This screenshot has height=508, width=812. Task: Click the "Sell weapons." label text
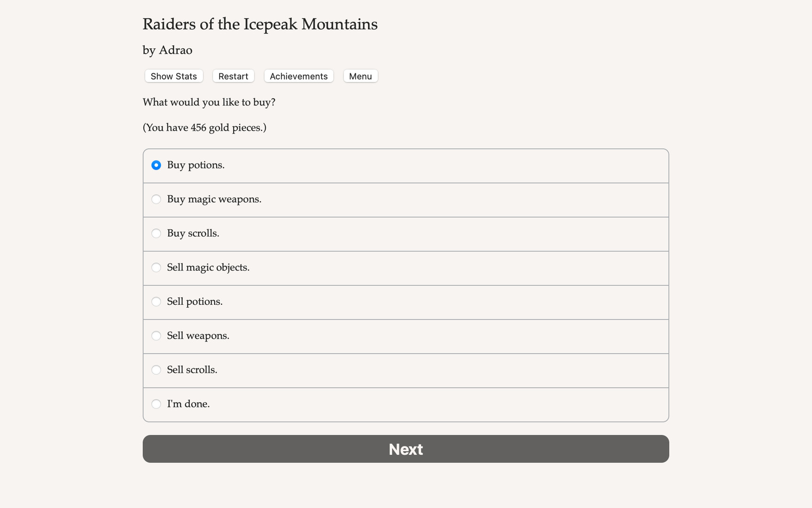tap(198, 336)
